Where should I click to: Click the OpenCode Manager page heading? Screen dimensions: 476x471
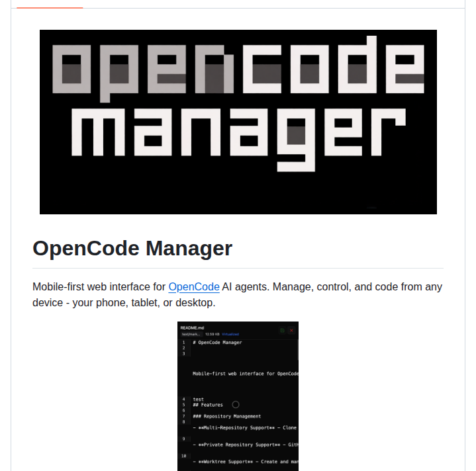[x=132, y=249]
